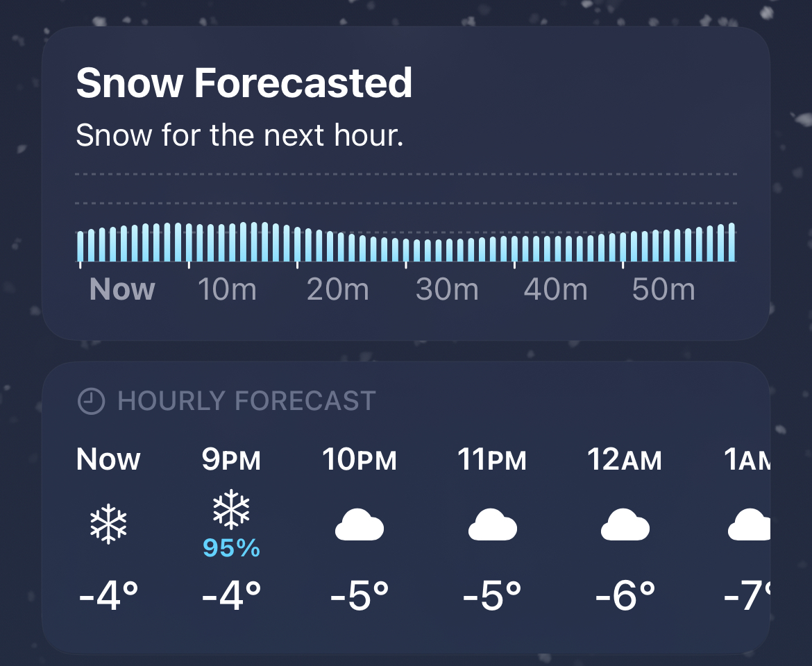Click "Snow for the next hour" text
812x666 pixels.
pos(239,135)
